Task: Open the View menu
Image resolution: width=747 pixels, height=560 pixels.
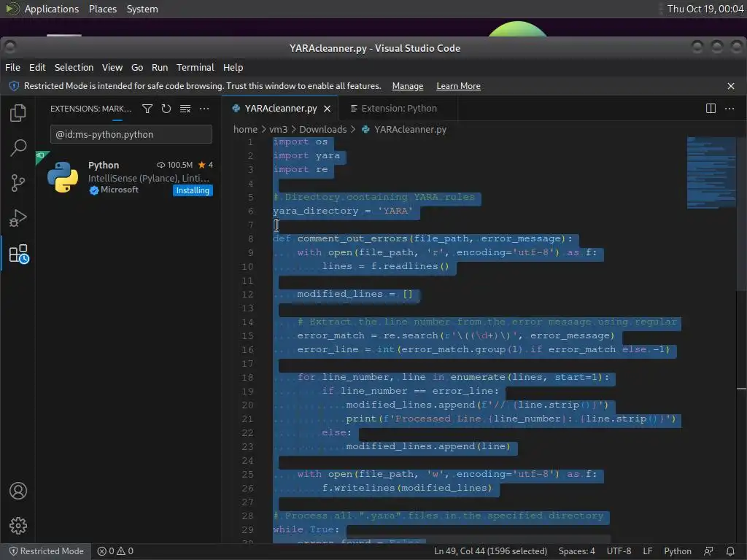Action: 112,68
